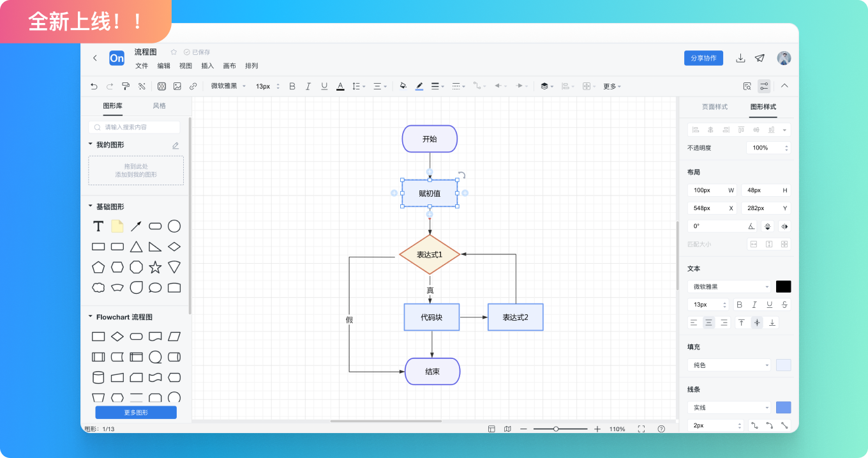This screenshot has height=458, width=868.
Task: Toggle underline in the main toolbar
Action: 324,86
